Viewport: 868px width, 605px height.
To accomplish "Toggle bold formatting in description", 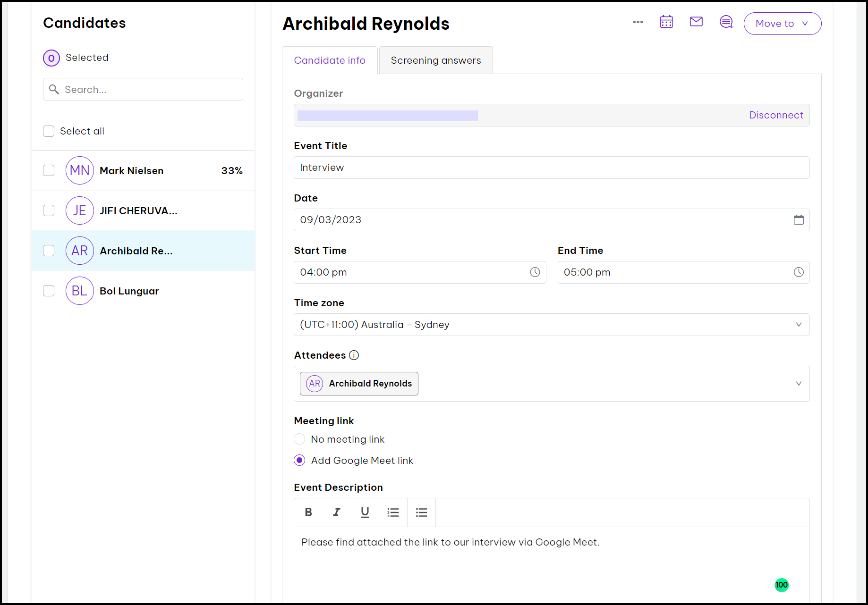I will point(308,513).
